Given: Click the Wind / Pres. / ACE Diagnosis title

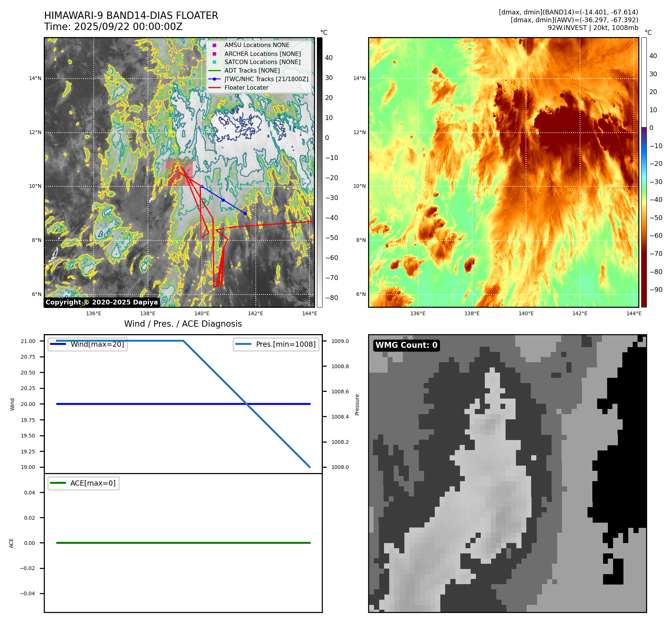Looking at the screenshot, I should click(183, 324).
